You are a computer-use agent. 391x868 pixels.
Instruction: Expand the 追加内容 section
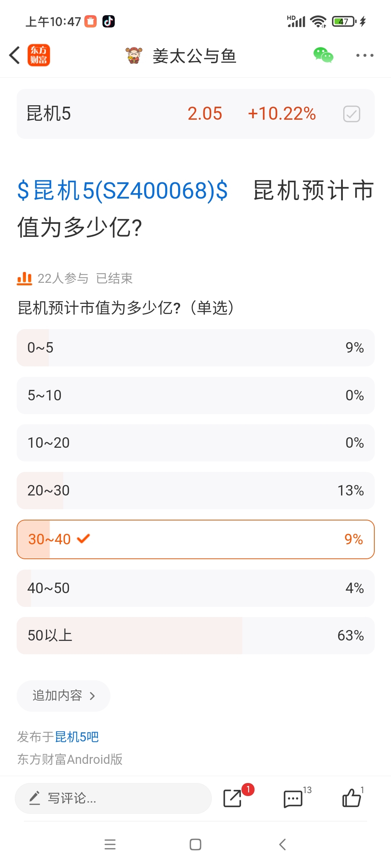pyautogui.click(x=64, y=696)
